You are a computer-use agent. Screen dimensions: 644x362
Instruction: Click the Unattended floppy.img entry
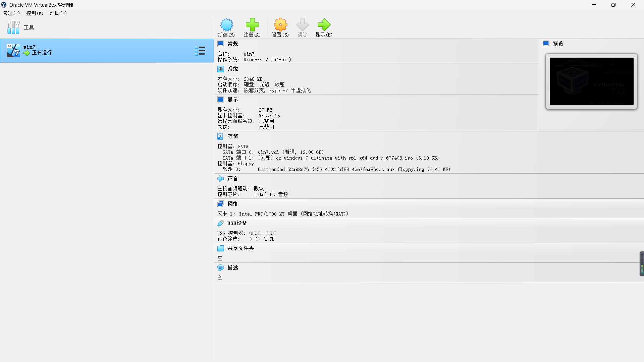(x=354, y=170)
